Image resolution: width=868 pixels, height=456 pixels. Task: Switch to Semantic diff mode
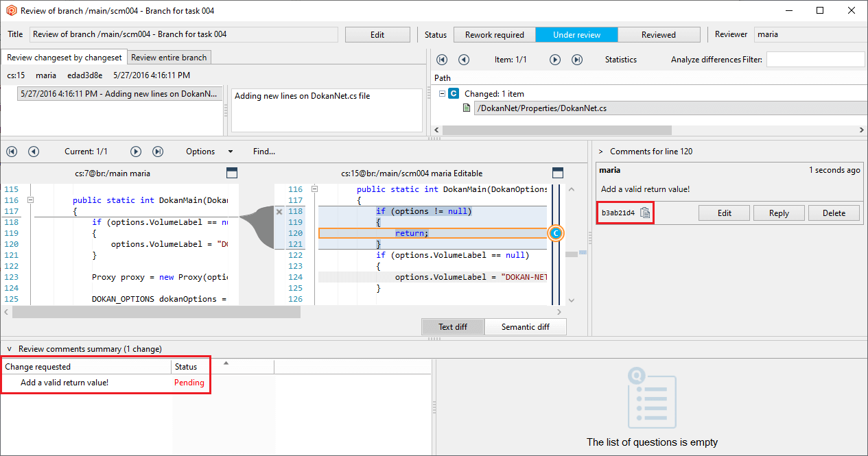(x=526, y=327)
